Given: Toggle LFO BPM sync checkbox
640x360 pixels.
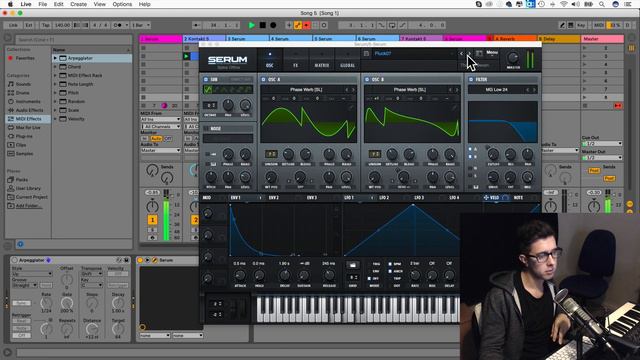Looking at the screenshot, I should [390, 264].
